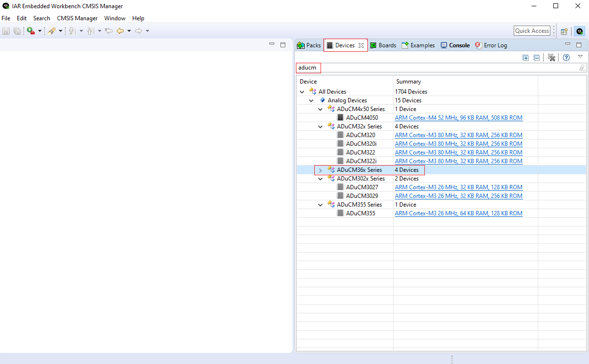Switch to the Packs tab
The image size is (589, 364).
309,45
